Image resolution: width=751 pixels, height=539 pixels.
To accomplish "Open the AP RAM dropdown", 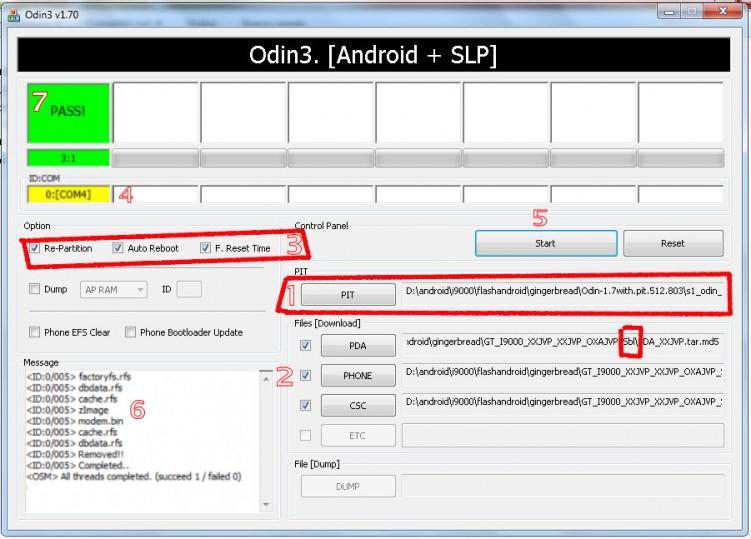I will pos(114,289).
